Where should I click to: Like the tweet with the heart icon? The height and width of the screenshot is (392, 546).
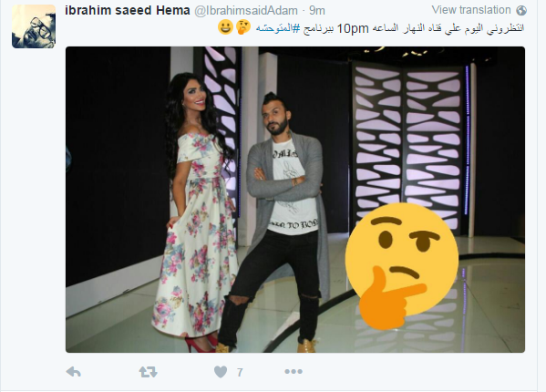pyautogui.click(x=221, y=372)
